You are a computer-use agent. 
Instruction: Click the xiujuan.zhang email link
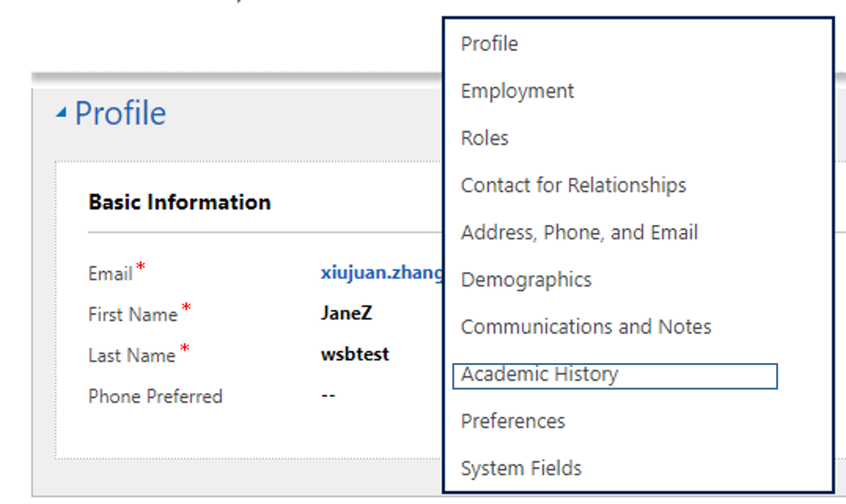[382, 273]
